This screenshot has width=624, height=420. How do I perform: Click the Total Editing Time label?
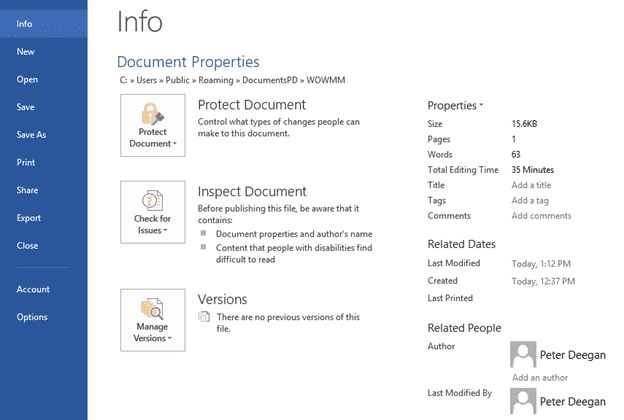pyautogui.click(x=463, y=170)
